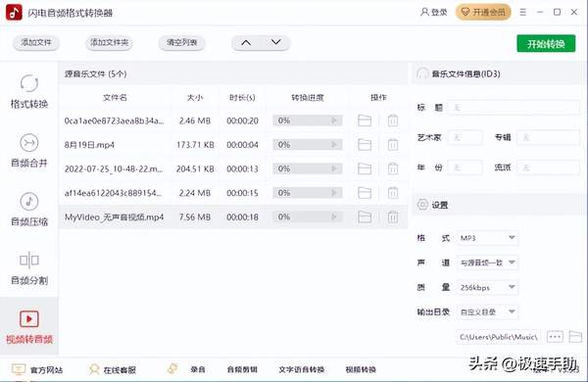Click the 流派 genre input field
588x382 pixels.
(549, 167)
